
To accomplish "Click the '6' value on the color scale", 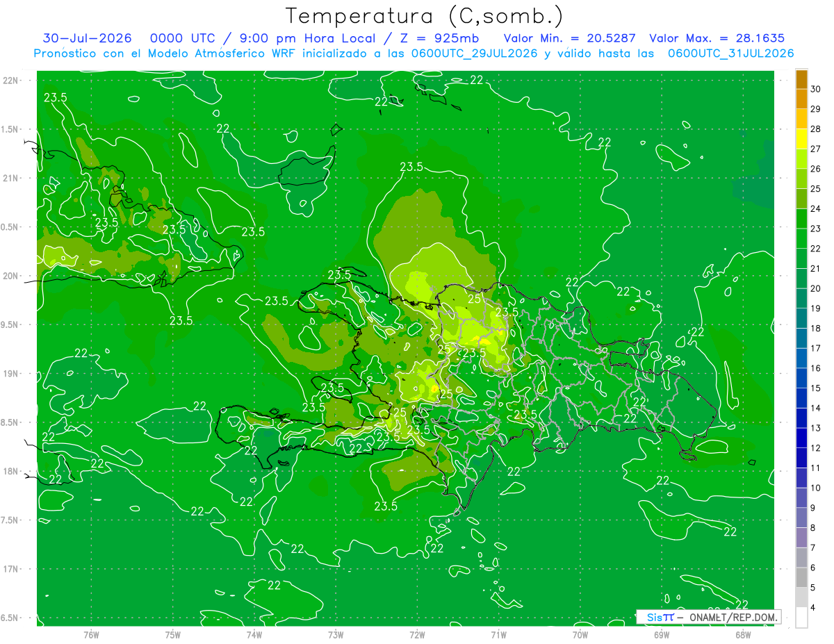I will coord(813,568).
